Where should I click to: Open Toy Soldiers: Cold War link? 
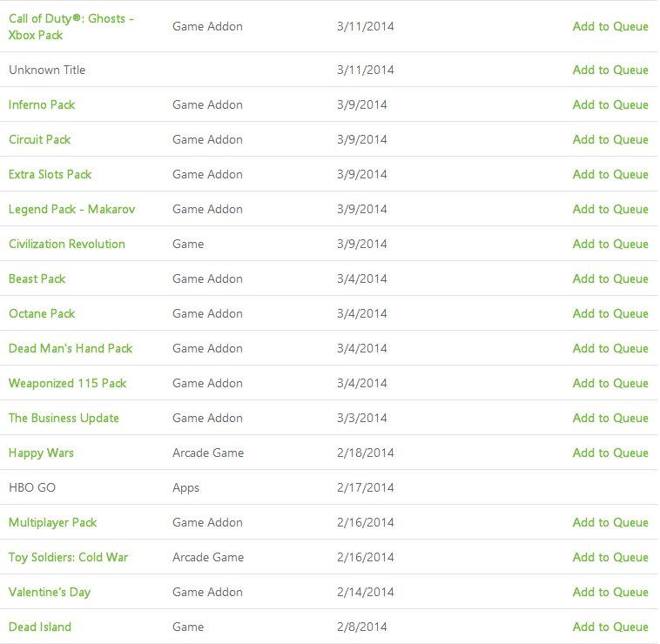point(68,558)
